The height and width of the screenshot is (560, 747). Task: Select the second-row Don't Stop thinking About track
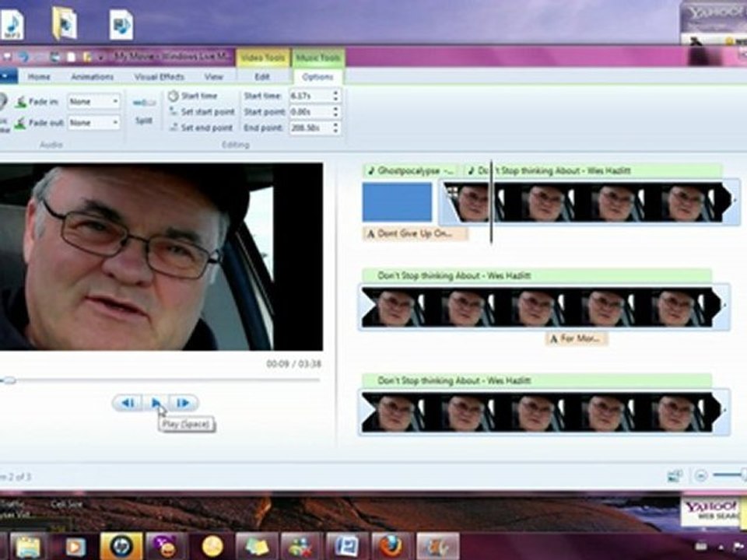point(537,275)
